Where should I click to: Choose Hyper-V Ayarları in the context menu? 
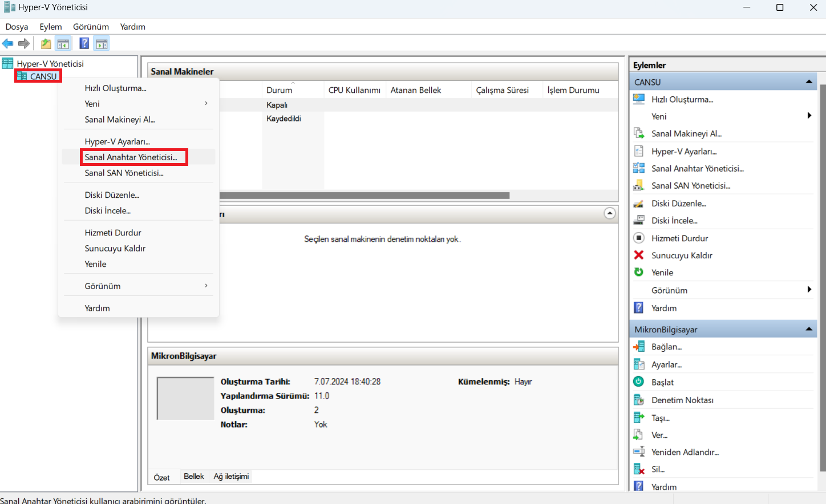(139, 141)
